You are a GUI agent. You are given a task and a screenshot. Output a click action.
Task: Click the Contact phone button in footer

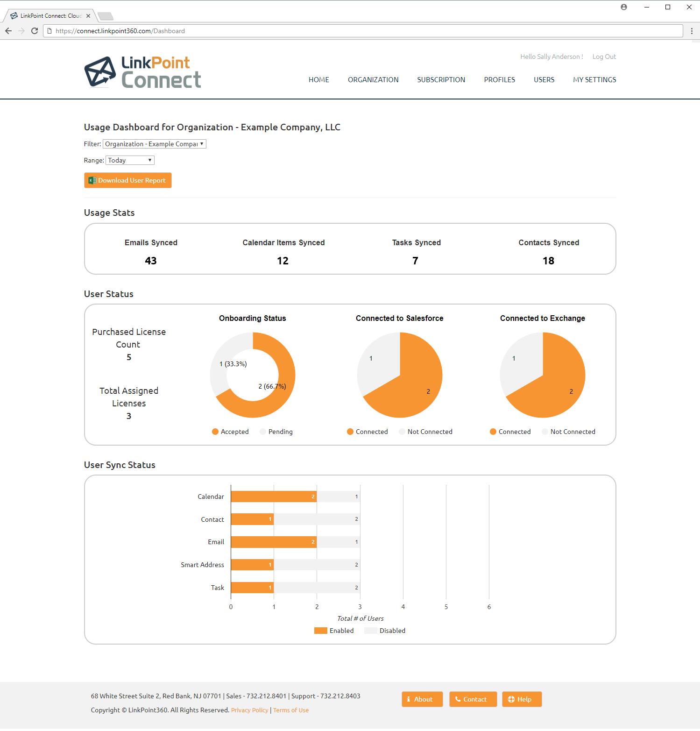[473, 699]
